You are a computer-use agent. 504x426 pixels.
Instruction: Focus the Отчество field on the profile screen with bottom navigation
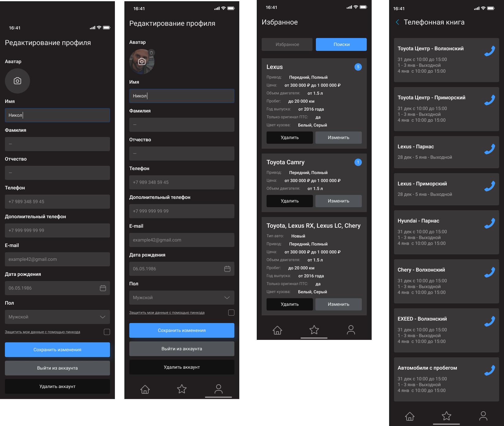pos(182,154)
